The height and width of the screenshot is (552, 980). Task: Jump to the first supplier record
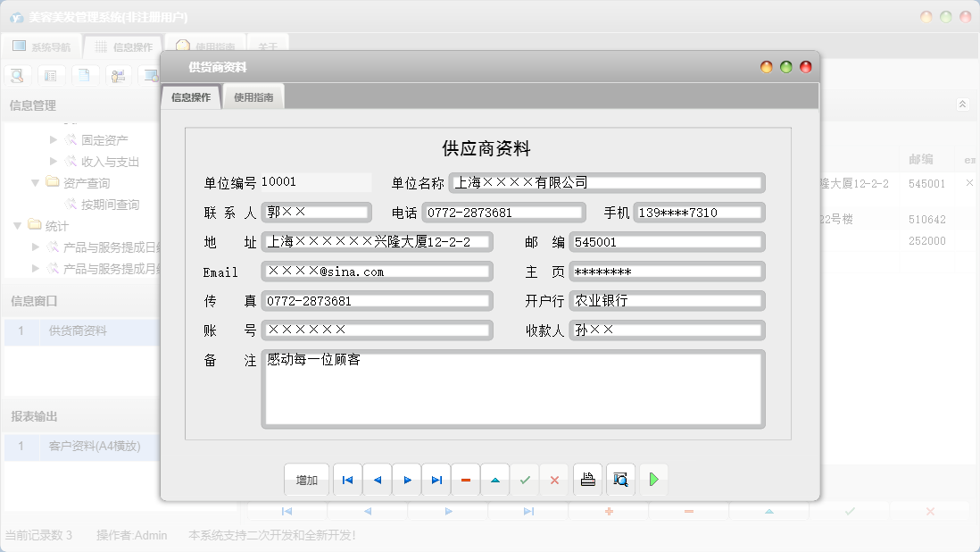tap(347, 481)
